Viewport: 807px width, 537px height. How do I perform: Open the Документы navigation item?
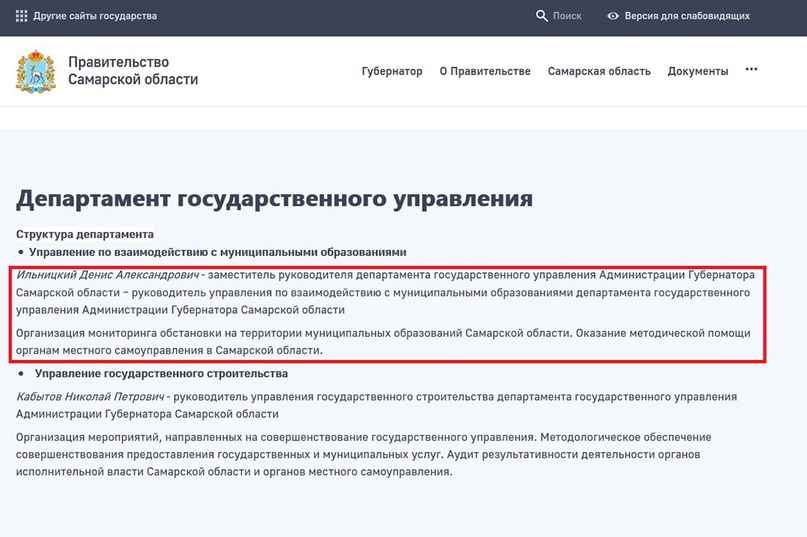[698, 71]
